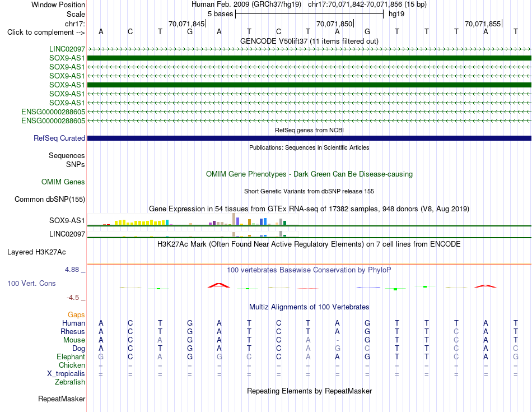Click the -4.5 PhyloP lower scale value
Image resolution: width=532 pixels, height=412 pixels.
(73, 298)
